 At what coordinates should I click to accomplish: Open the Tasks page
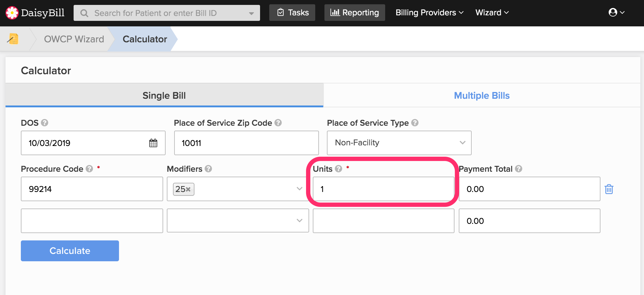pyautogui.click(x=292, y=13)
